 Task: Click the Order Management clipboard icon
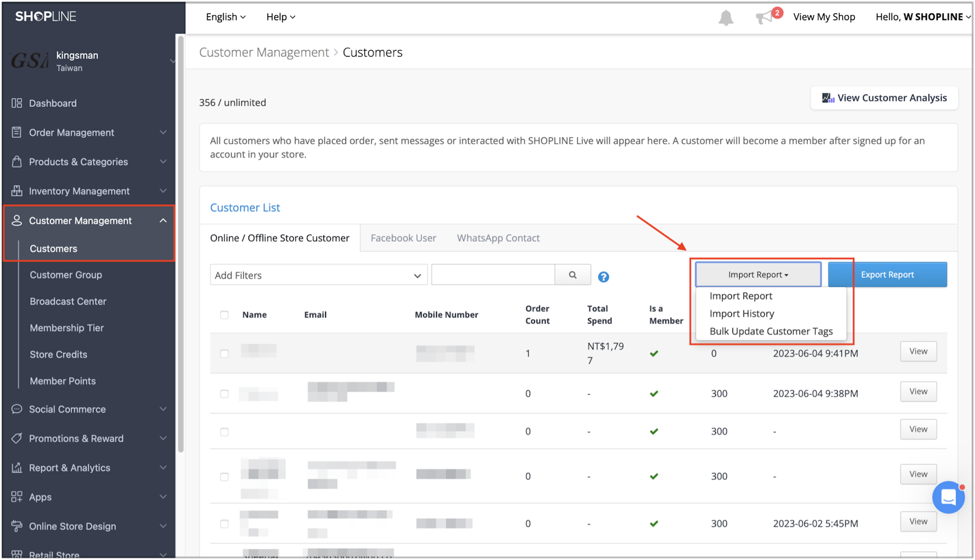16,132
